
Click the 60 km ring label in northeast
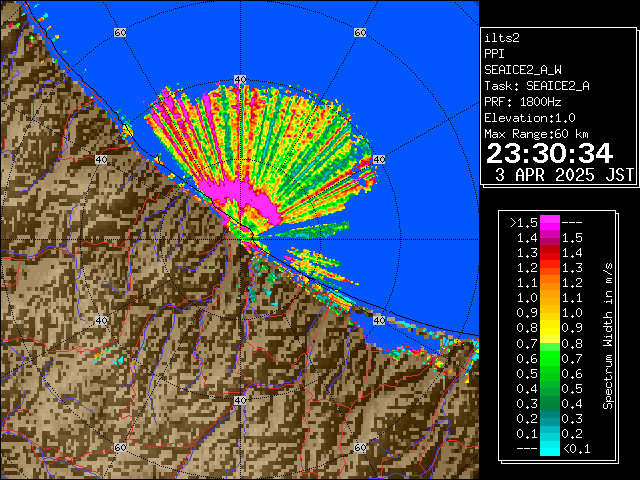[360, 32]
